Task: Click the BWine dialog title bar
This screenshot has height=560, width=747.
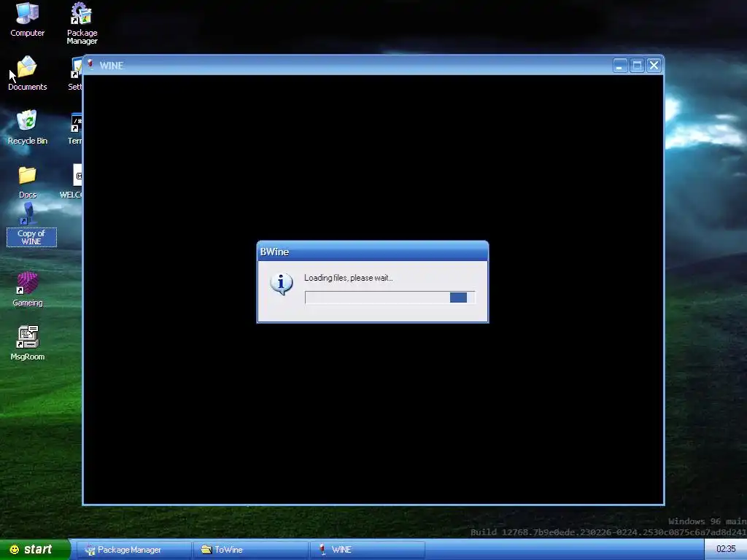Action: (373, 252)
